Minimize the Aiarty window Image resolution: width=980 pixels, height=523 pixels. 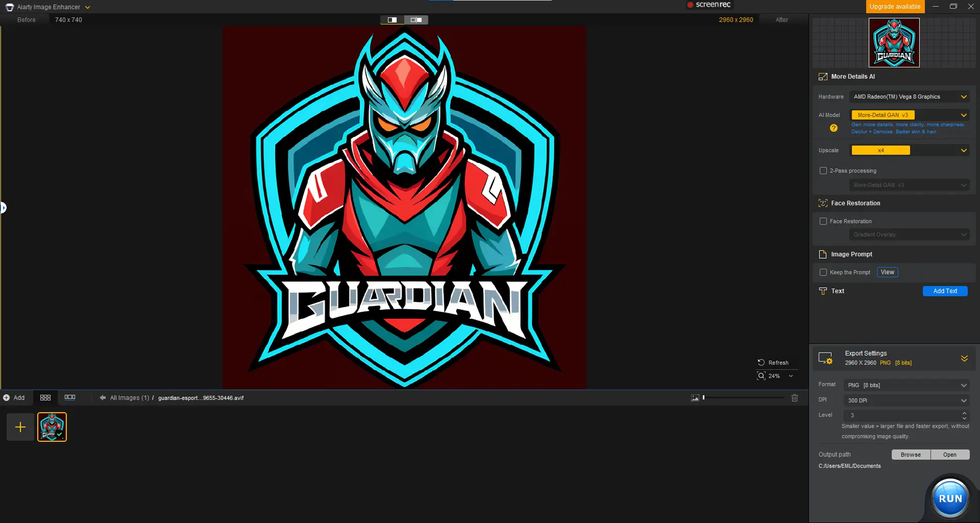coord(935,7)
